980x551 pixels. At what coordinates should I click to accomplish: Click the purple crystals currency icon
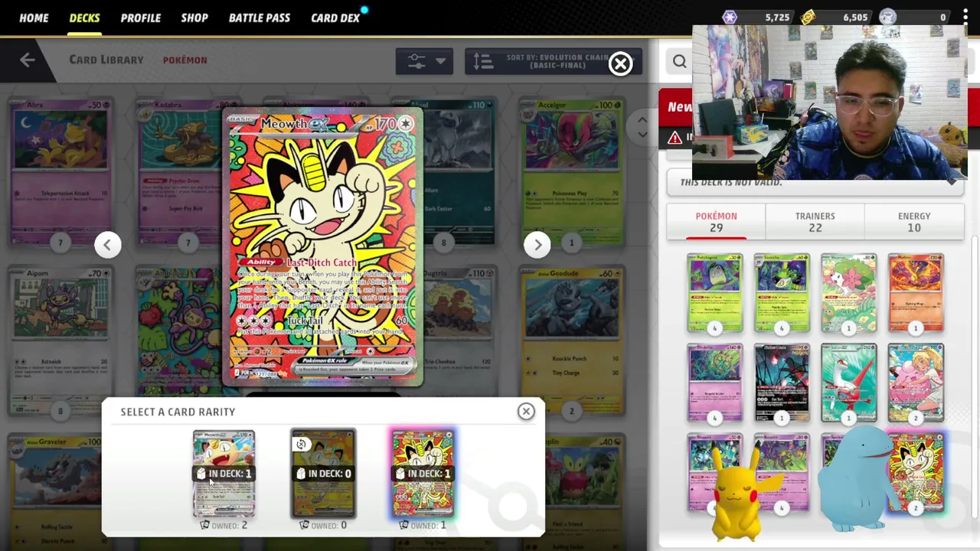tap(730, 17)
